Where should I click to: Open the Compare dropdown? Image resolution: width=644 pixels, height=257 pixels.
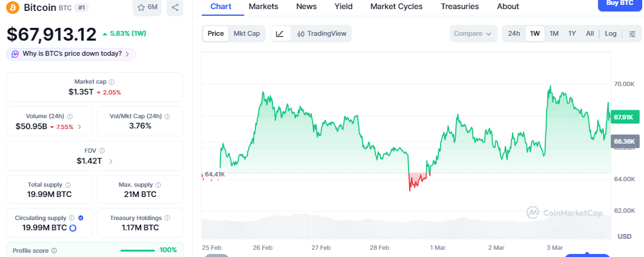(x=473, y=33)
